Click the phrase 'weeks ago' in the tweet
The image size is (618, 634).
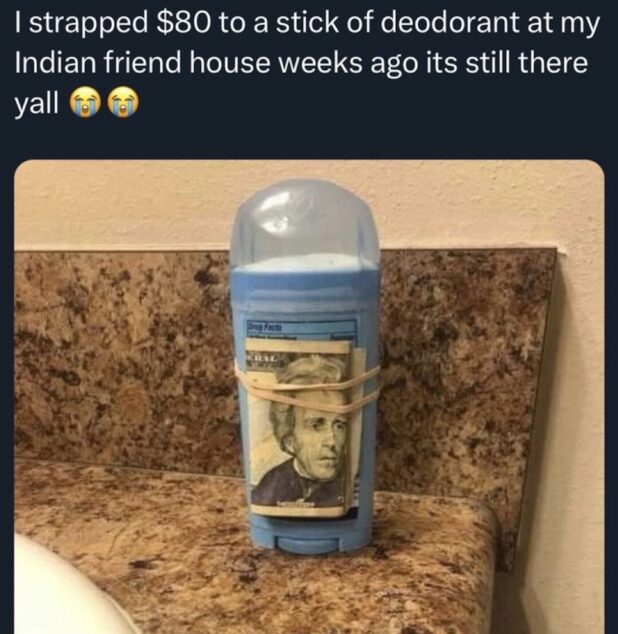point(348,63)
